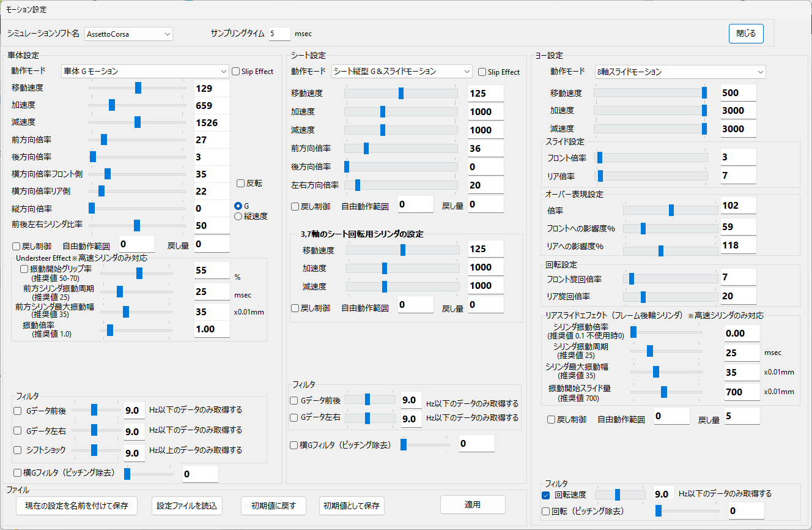Click 現在の設定を名前を付けて保存 button
The width and height of the screenshot is (812, 530).
[x=76, y=506]
